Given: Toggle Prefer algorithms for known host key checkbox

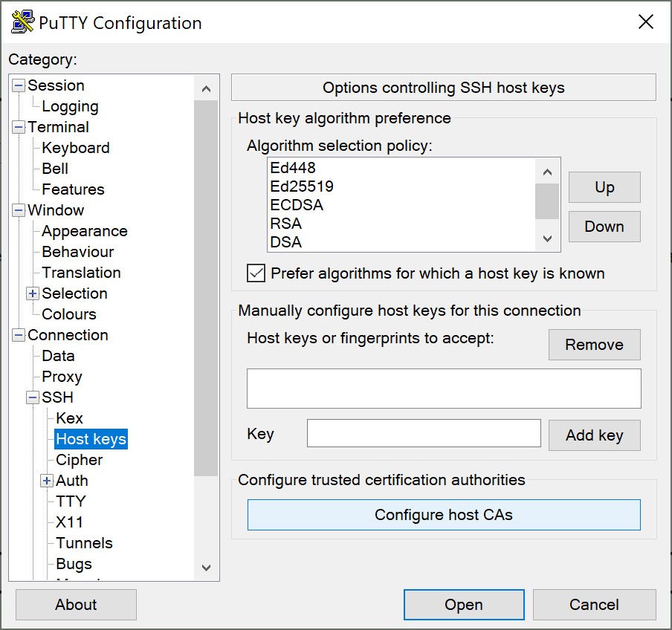Looking at the screenshot, I should (x=256, y=273).
